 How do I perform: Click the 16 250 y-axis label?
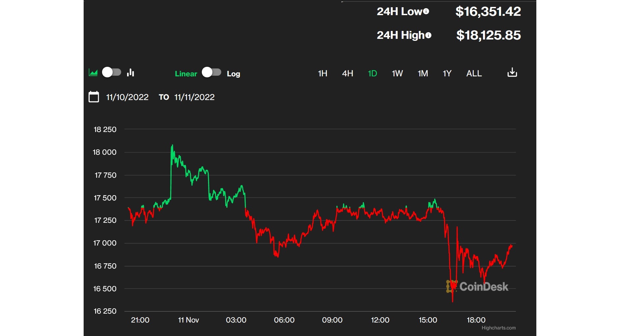[x=105, y=311]
